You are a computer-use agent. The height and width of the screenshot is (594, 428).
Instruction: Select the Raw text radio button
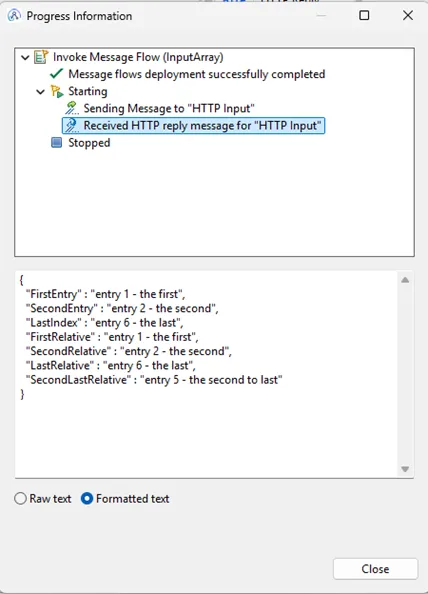pos(20,498)
